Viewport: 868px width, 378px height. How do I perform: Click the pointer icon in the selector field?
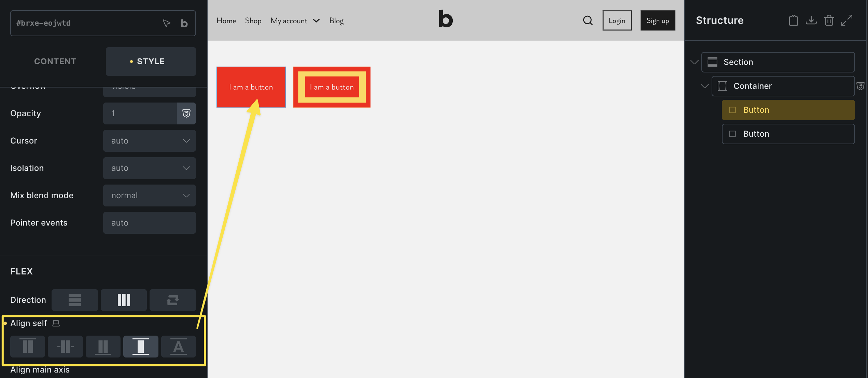[x=166, y=23]
